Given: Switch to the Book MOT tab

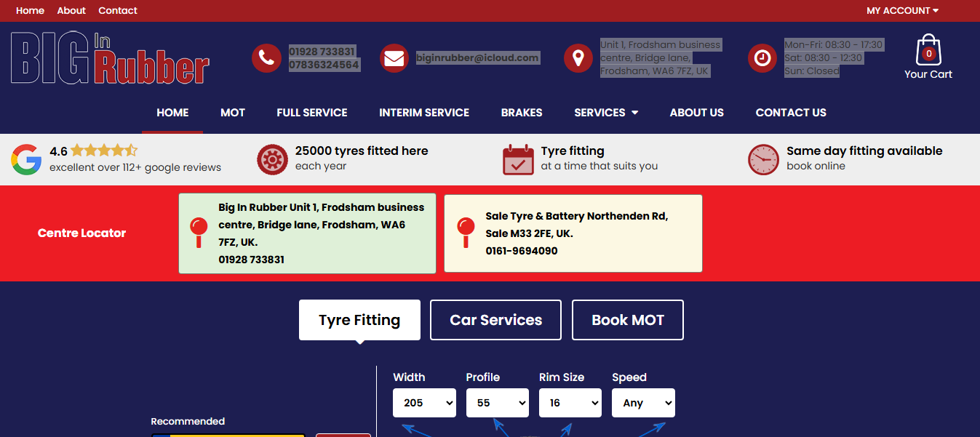Looking at the screenshot, I should [x=628, y=320].
